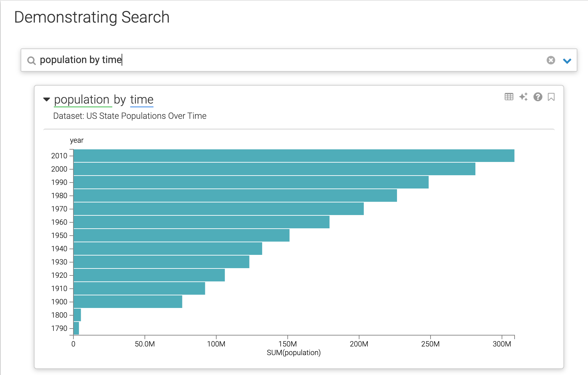Expand the search box dropdown chevron
This screenshot has width=588, height=375.
point(567,61)
